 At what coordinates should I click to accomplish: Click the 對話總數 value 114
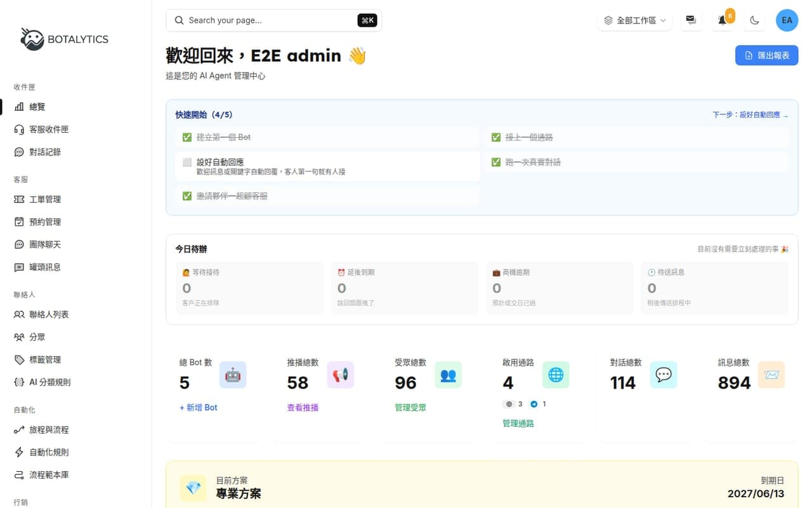(622, 383)
